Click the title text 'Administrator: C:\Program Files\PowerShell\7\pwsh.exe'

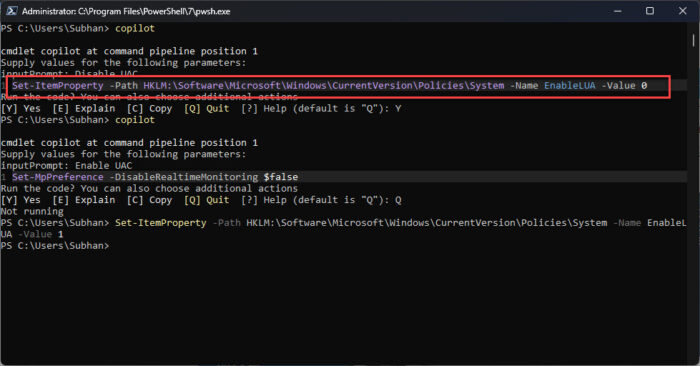tap(126, 11)
